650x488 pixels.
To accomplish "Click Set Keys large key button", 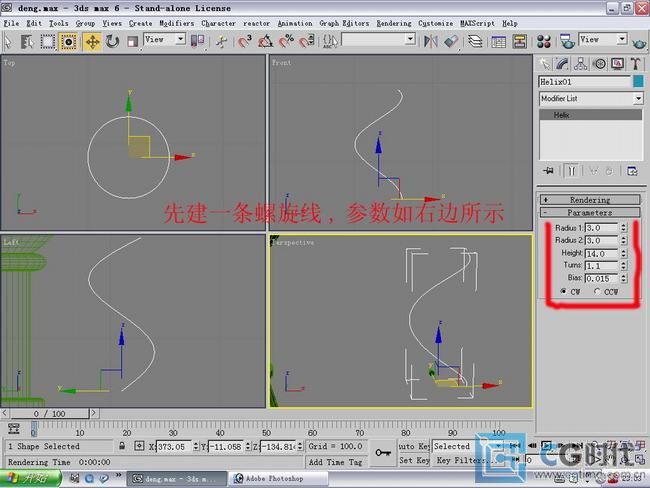I will coord(382,453).
